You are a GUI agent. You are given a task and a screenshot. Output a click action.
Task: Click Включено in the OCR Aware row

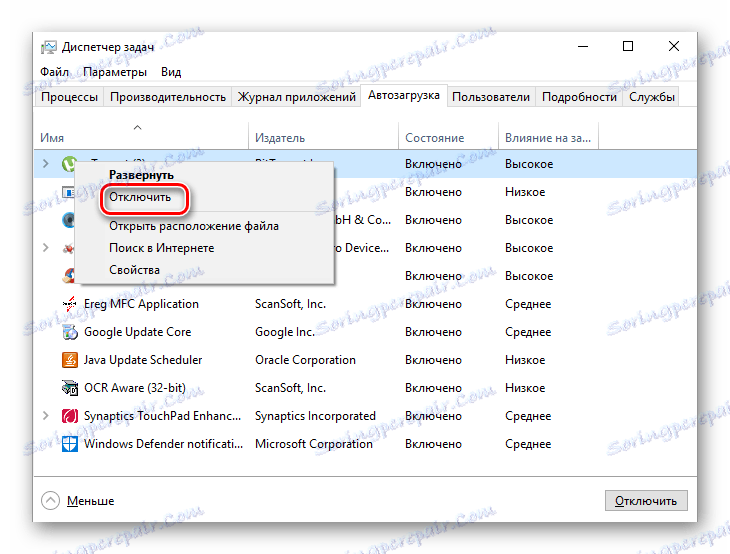click(433, 388)
